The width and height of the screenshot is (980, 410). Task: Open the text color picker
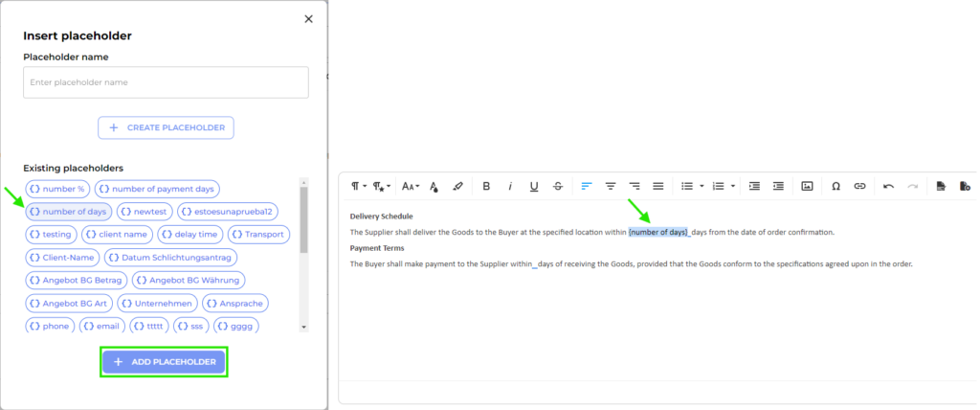(x=434, y=186)
